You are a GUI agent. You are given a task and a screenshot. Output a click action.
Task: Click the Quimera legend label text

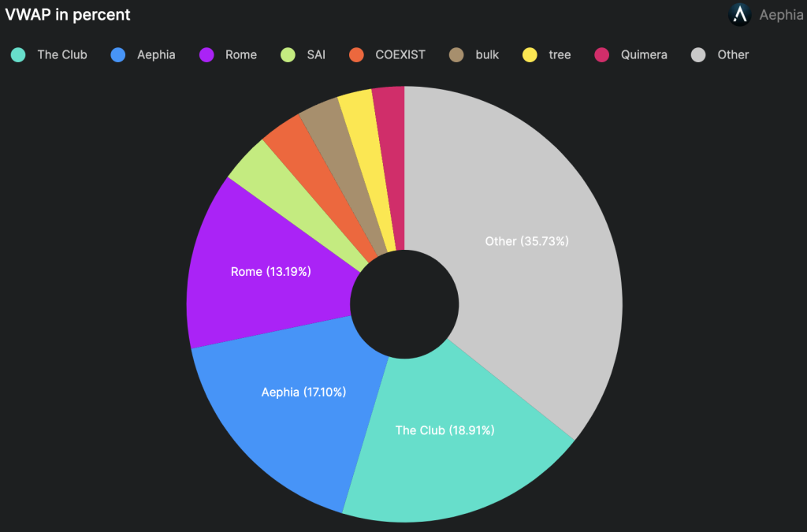coord(644,55)
